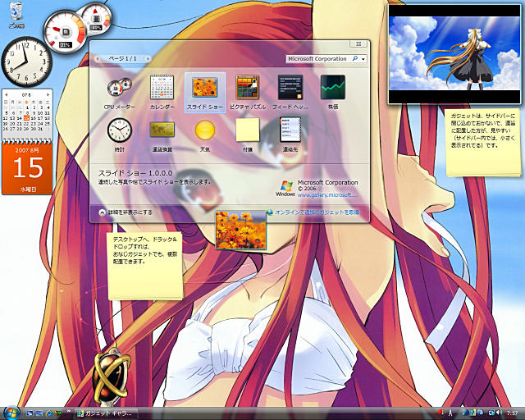The image size is (525, 420).
Task: Click the anime sky picture gadget
Action: pos(454,54)
